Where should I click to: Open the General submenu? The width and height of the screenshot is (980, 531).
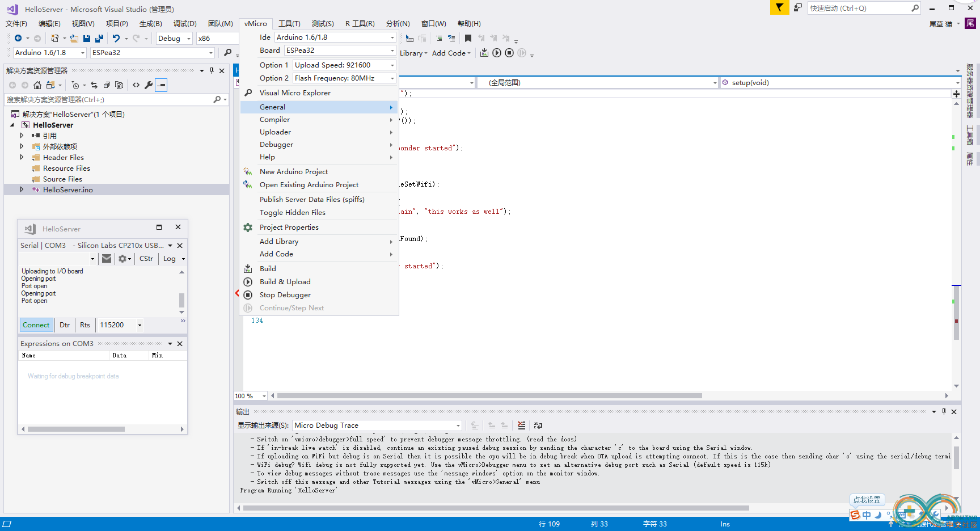319,107
